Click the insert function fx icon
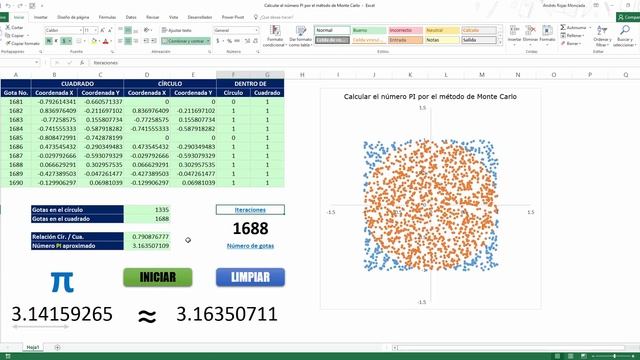640x360 pixels. pos(82,63)
